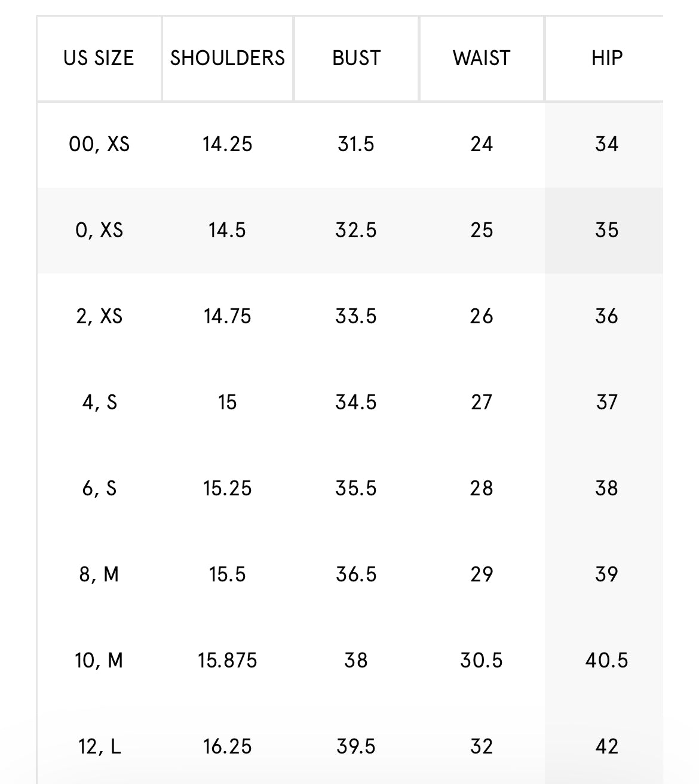Image resolution: width=699 pixels, height=784 pixels.
Task: Click the 14.25 shoulders measurement
Action: point(228,144)
